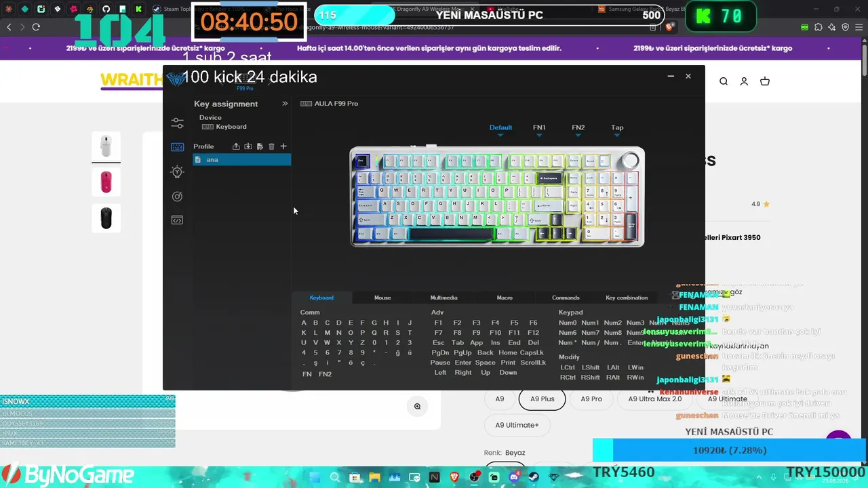
Task: Open the Key combination tab
Action: pyautogui.click(x=627, y=298)
